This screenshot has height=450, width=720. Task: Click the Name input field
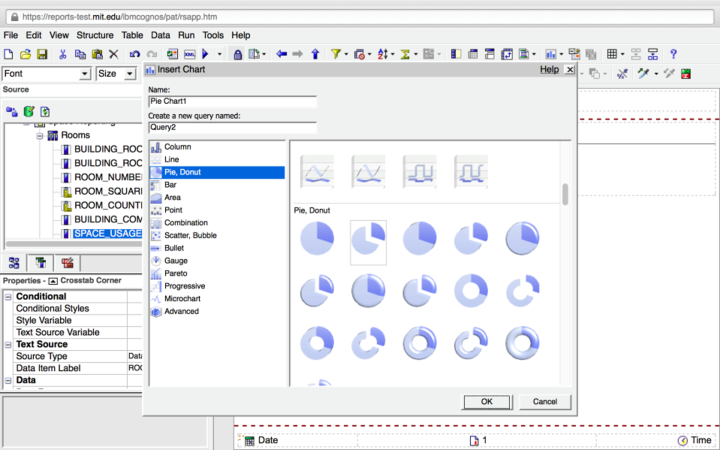coord(232,101)
